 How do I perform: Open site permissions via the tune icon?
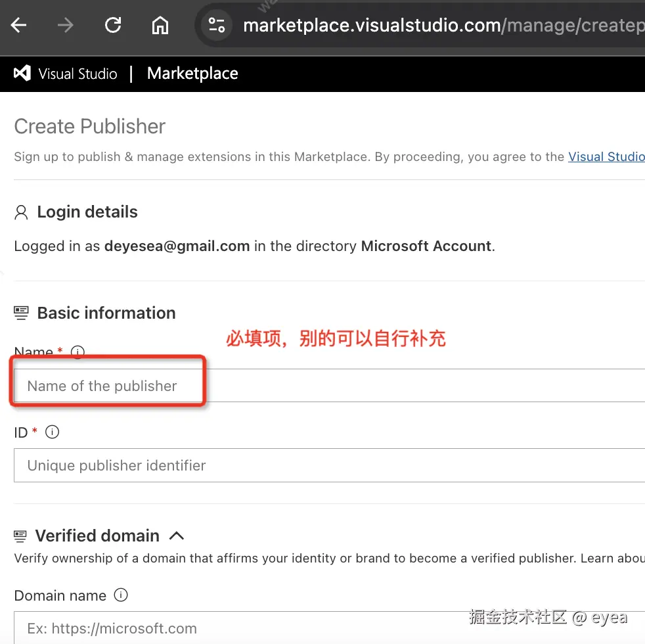click(x=217, y=25)
